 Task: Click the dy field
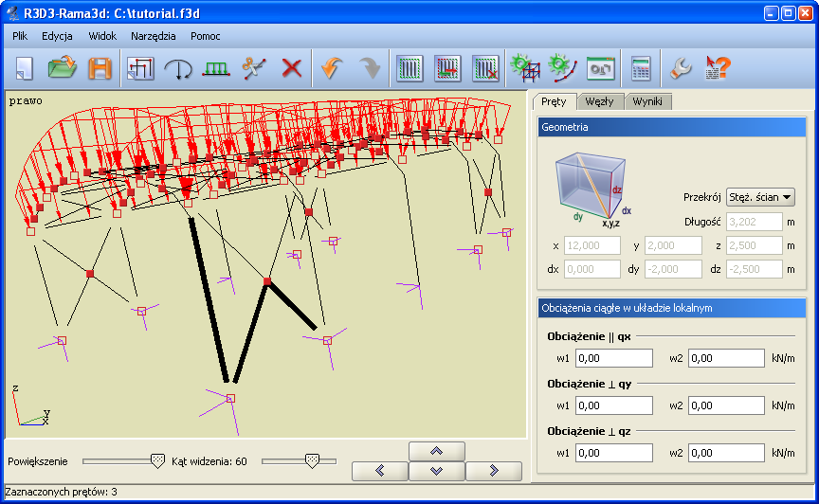coord(673,269)
